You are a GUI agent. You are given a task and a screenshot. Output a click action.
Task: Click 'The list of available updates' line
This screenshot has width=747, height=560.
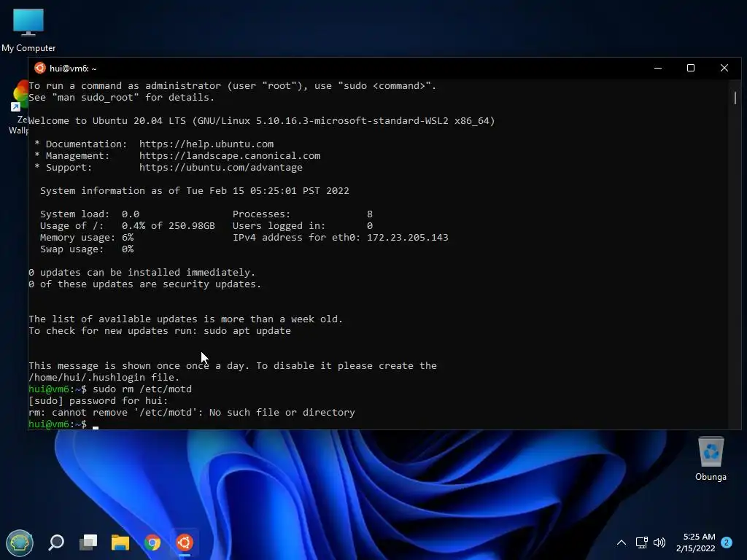[x=185, y=319]
